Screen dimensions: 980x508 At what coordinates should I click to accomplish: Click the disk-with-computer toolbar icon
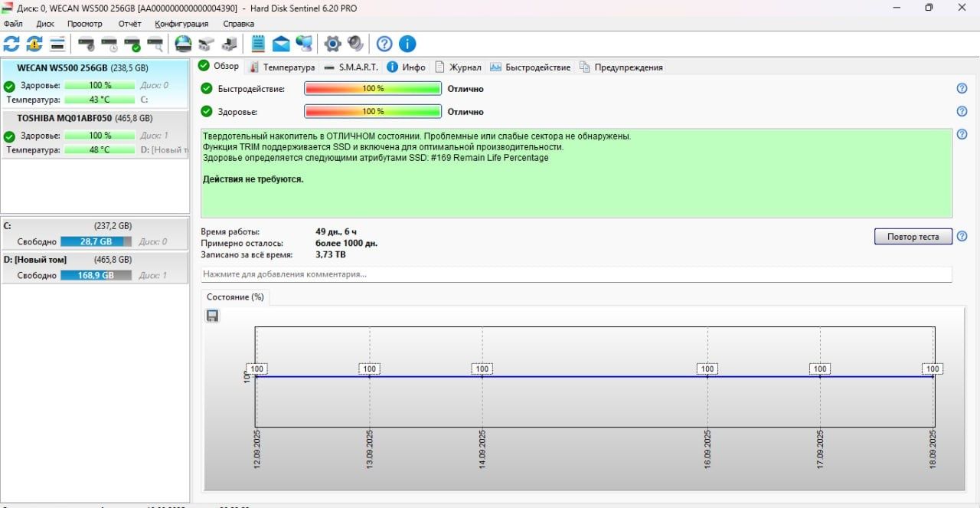[229, 44]
